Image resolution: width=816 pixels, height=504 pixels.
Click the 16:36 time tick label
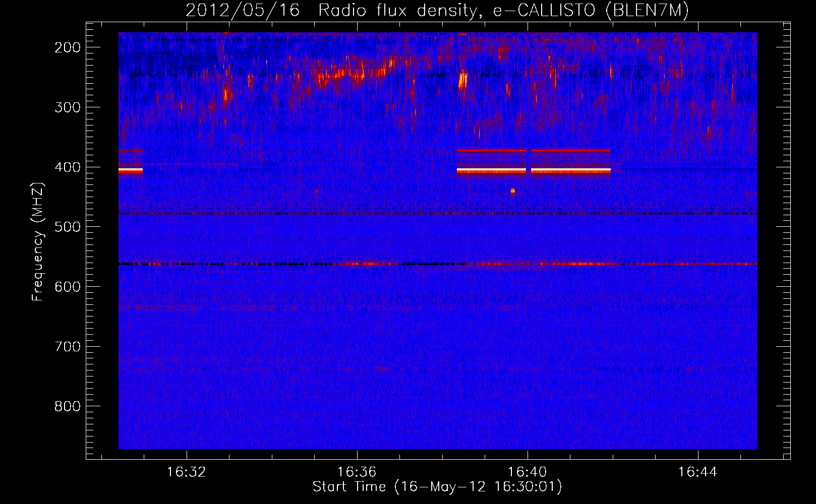[357, 472]
